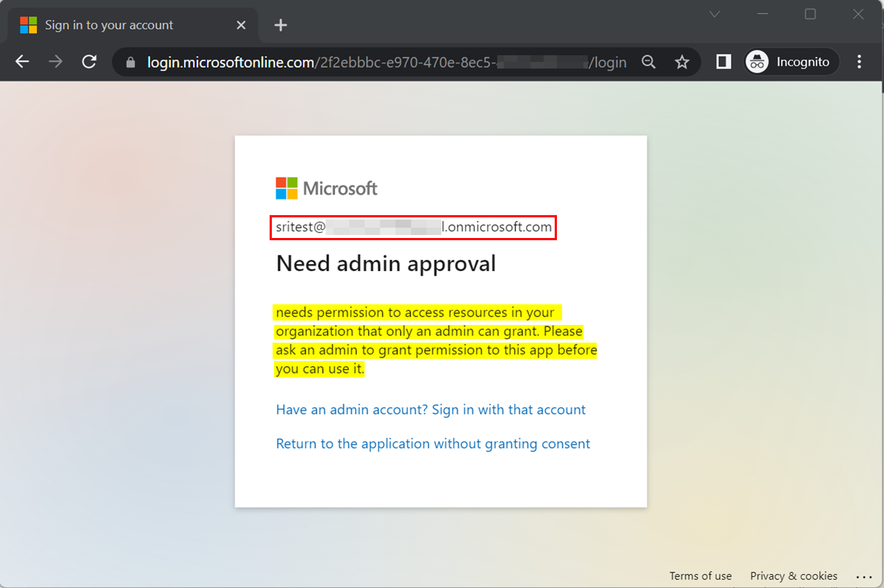Screen dimensions: 884x588
Task: Open the Privacy & cookies link
Action: pyautogui.click(x=793, y=576)
